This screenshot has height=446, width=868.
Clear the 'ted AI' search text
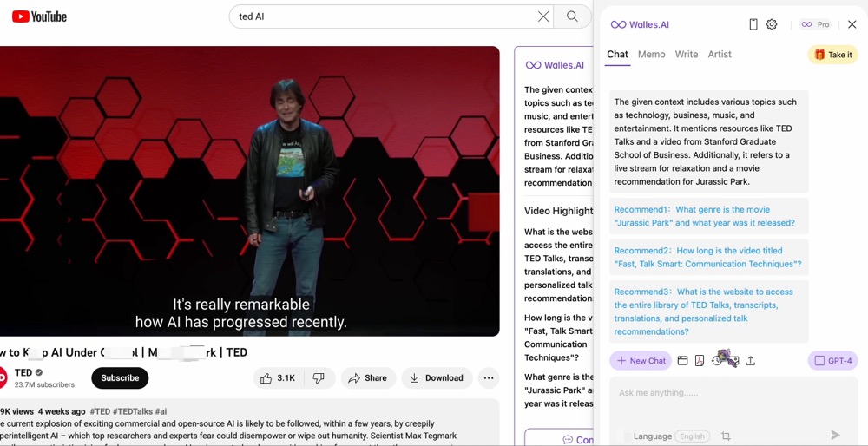tap(543, 16)
